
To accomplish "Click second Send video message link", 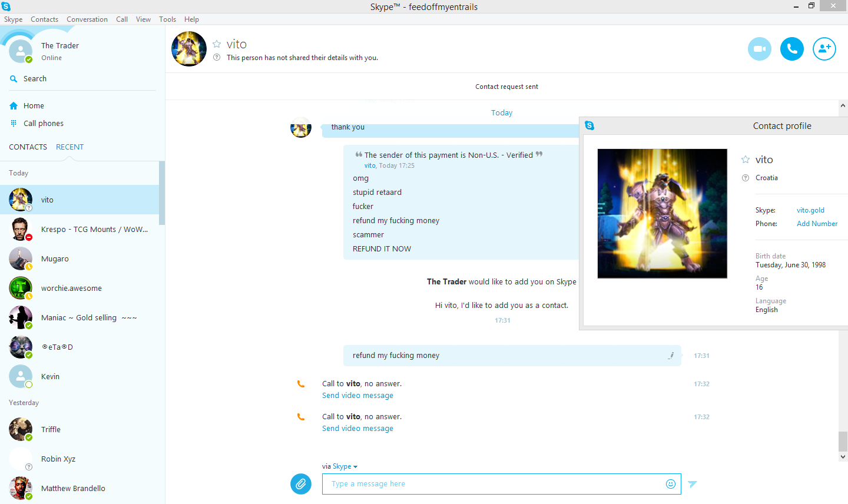I will (x=357, y=429).
